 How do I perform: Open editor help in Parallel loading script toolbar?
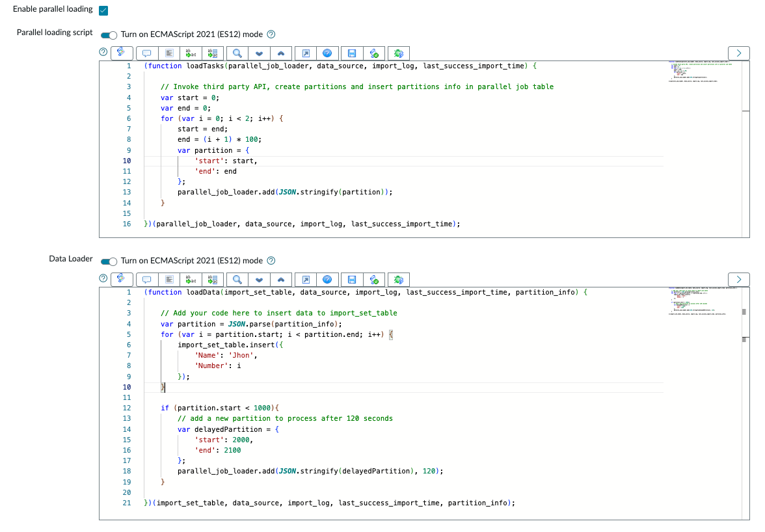(327, 53)
